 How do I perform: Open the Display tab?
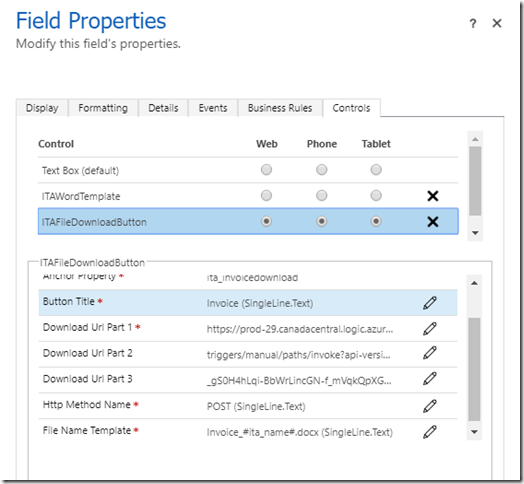coord(42,108)
